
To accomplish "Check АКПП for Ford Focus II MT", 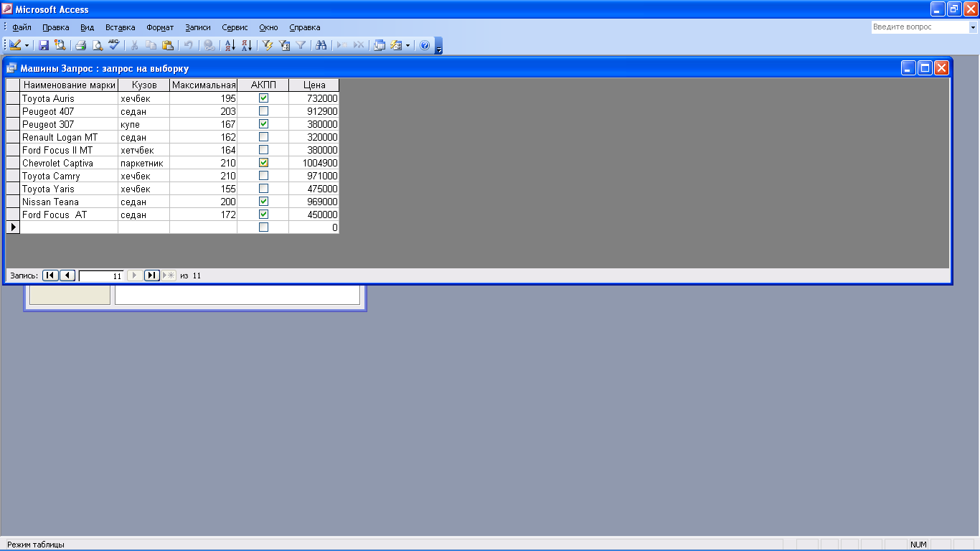I will tap(263, 150).
